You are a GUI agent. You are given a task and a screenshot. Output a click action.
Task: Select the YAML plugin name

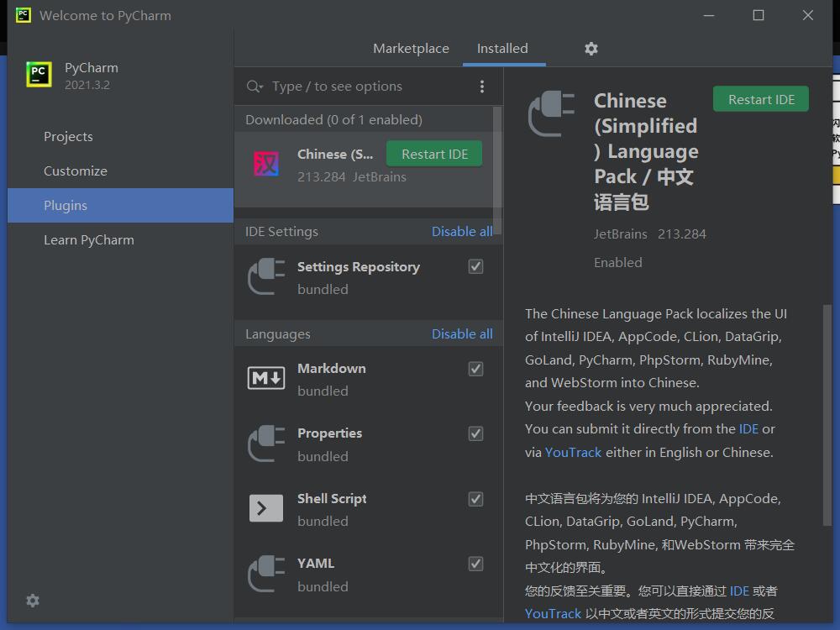coord(316,564)
